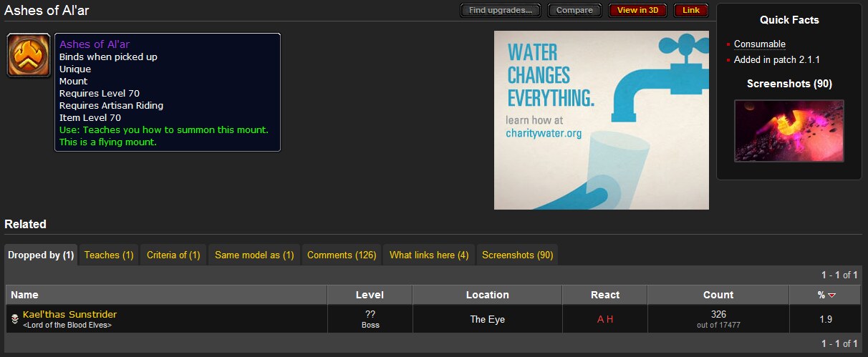Click the Alliance 'A' react indicator
This screenshot has width=868, height=357.
pos(600,320)
